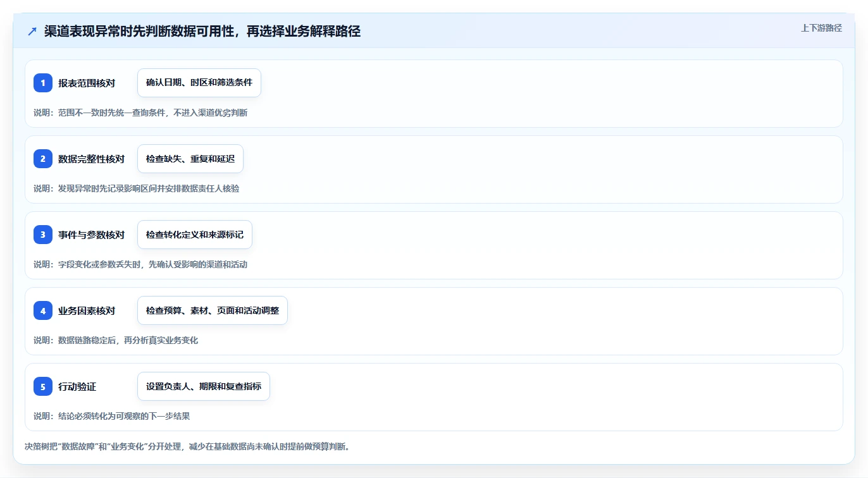Select step badge number 3
This screenshot has width=868, height=478.
tap(43, 235)
